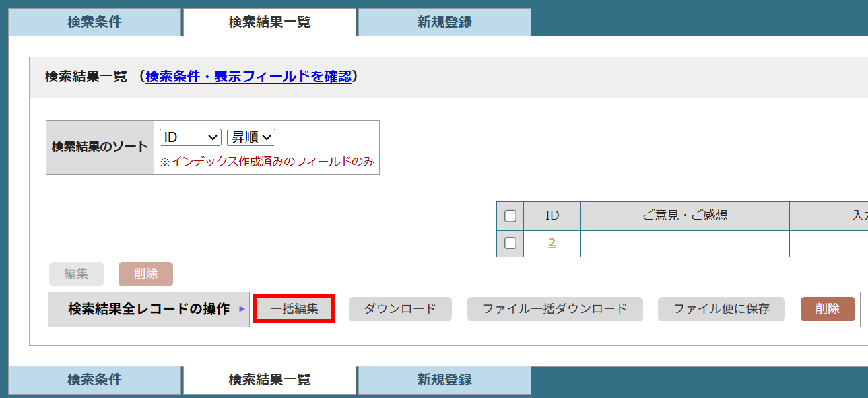
Task: Click the 一括編集 button
Action: [x=294, y=309]
